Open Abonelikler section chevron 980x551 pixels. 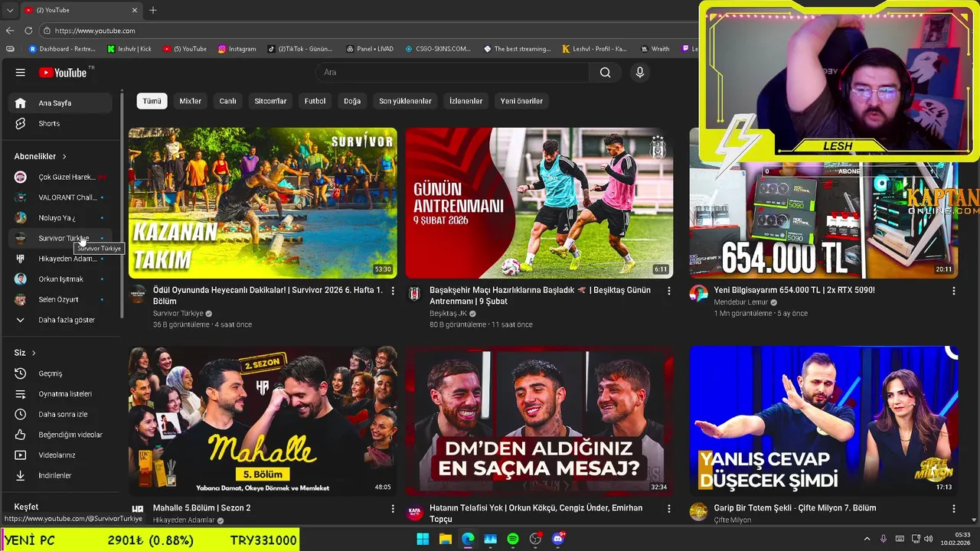pos(64,156)
